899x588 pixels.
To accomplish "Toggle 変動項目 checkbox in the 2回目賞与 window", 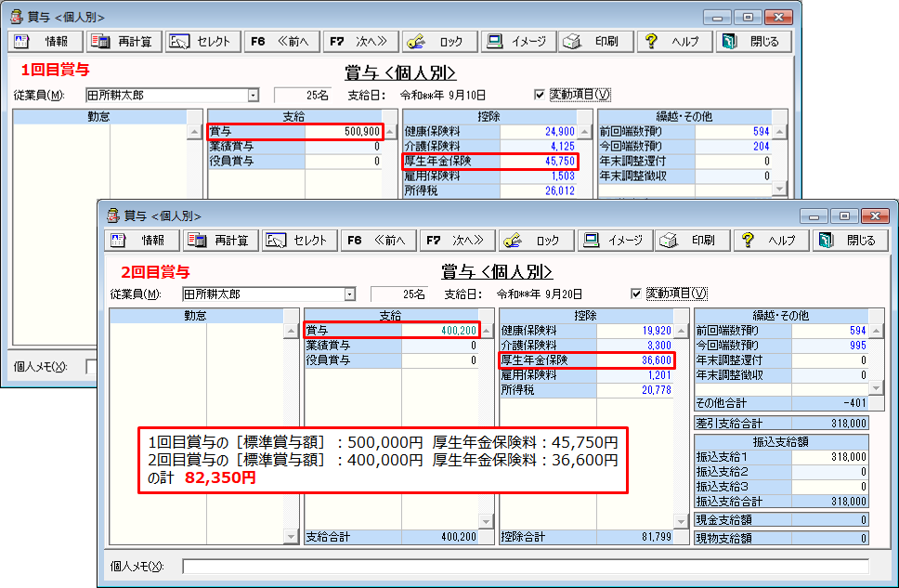I will [x=636, y=294].
